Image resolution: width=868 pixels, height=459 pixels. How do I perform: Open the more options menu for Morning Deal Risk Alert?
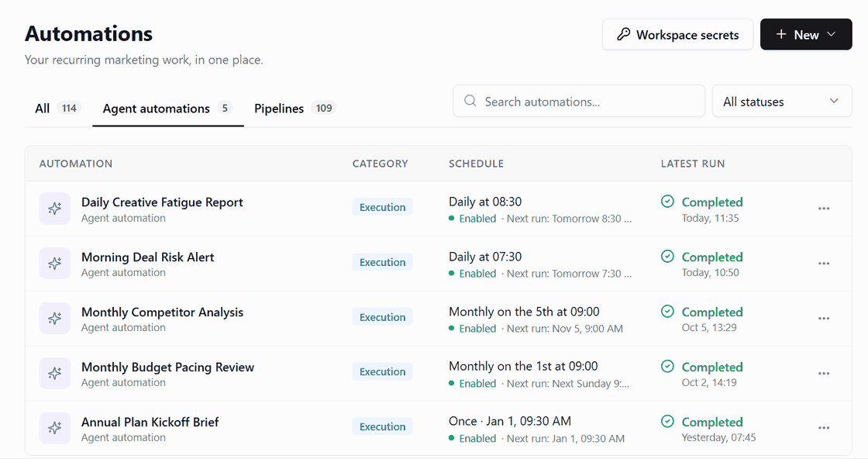[x=824, y=264]
